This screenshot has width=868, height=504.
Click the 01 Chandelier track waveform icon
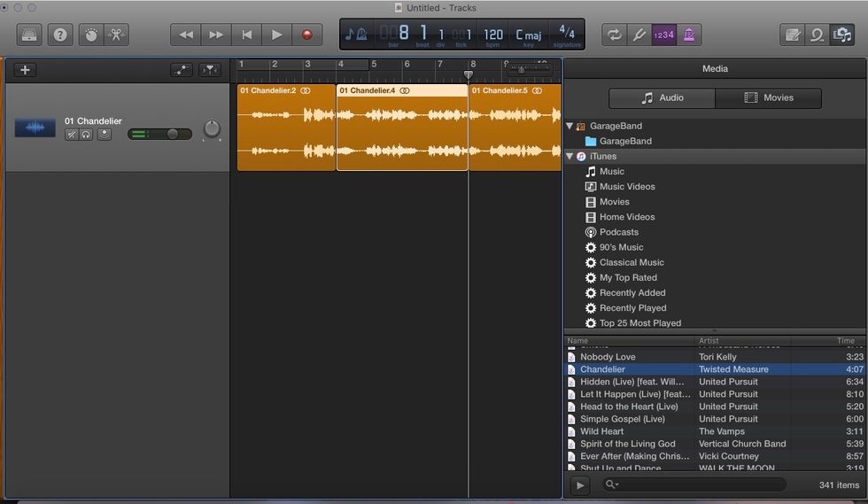point(35,128)
